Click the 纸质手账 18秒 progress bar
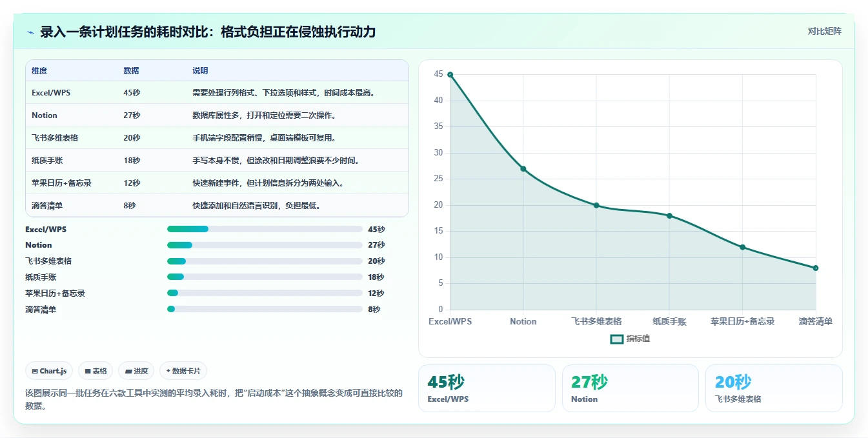Image resolution: width=868 pixels, height=438 pixels. pos(265,277)
